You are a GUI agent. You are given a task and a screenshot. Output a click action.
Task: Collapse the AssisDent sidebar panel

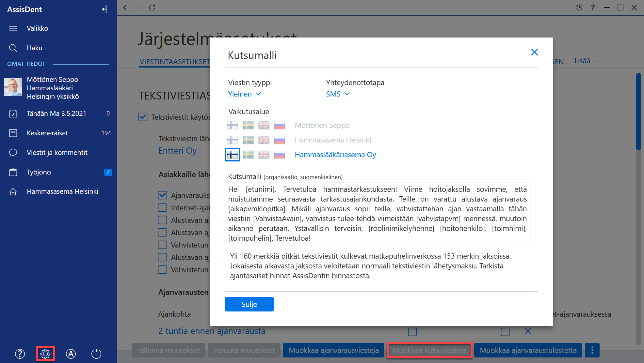click(x=105, y=9)
